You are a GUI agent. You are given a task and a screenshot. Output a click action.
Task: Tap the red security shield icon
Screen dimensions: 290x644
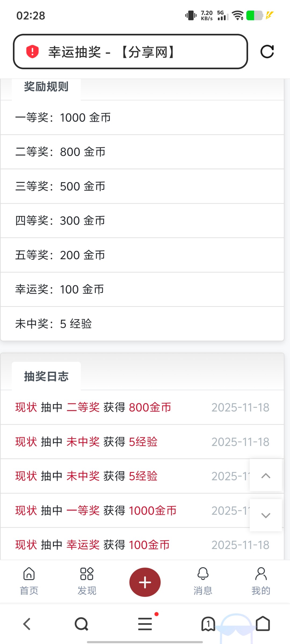32,52
